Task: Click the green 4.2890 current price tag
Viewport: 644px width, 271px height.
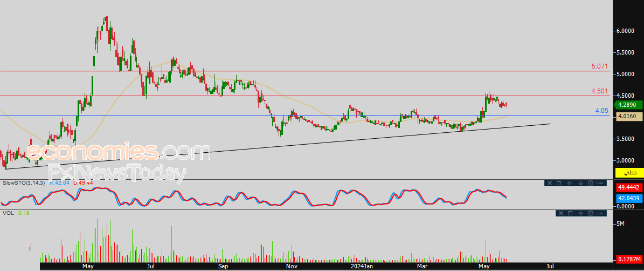Action: (627, 105)
